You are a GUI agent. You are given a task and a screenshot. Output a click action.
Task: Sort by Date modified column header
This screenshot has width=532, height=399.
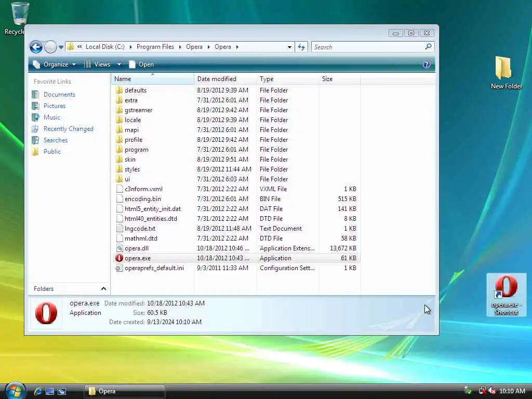[x=225, y=79]
